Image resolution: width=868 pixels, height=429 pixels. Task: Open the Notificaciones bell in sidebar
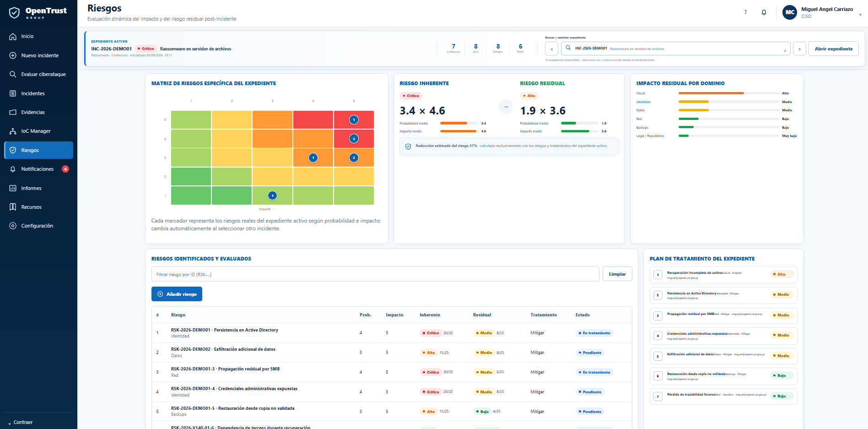pyautogui.click(x=13, y=169)
